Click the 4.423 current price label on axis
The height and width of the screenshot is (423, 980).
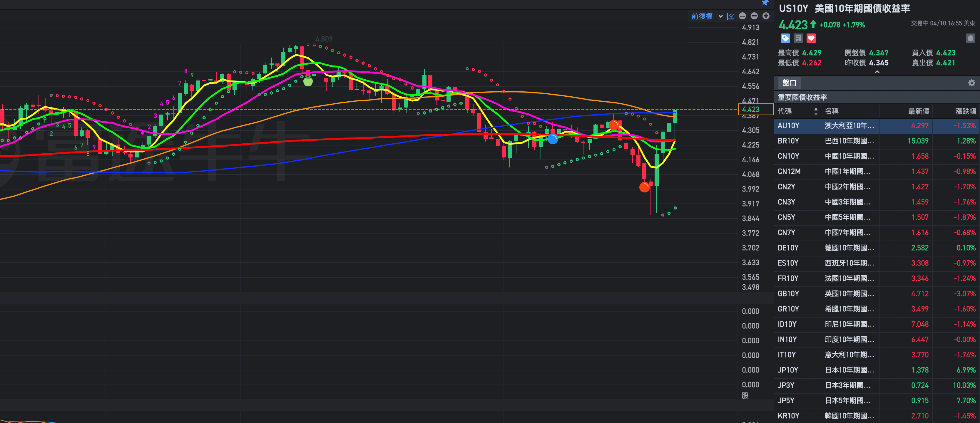[x=751, y=110]
